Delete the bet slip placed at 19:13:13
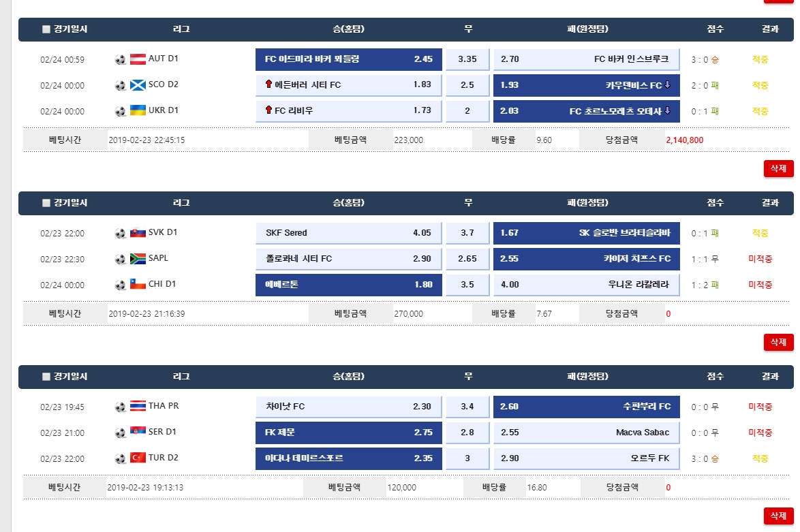This screenshot has height=532, width=800. point(778,516)
